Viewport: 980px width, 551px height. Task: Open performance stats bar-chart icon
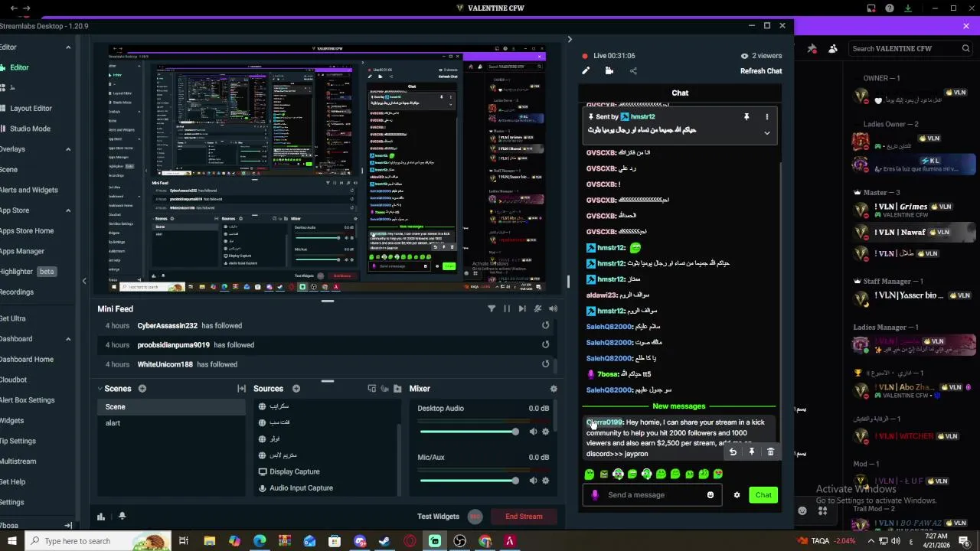[x=101, y=517]
